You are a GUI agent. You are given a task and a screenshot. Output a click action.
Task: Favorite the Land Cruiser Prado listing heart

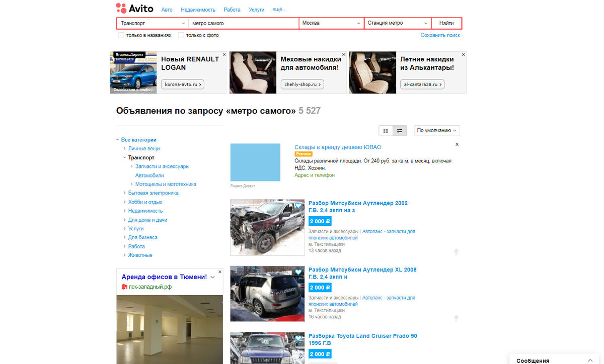tap(298, 338)
